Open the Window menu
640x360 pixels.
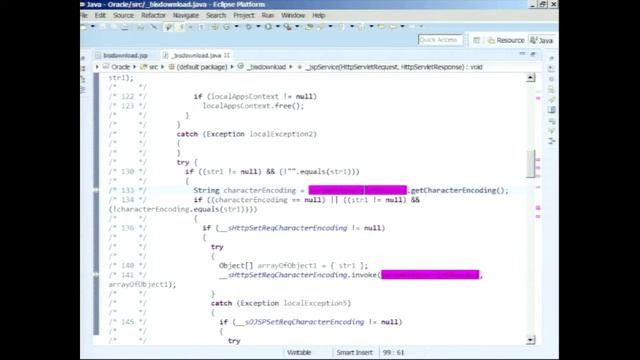293,15
